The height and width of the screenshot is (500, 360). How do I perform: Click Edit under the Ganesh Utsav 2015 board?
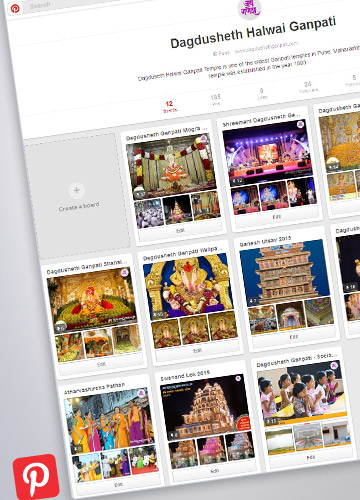(x=294, y=337)
